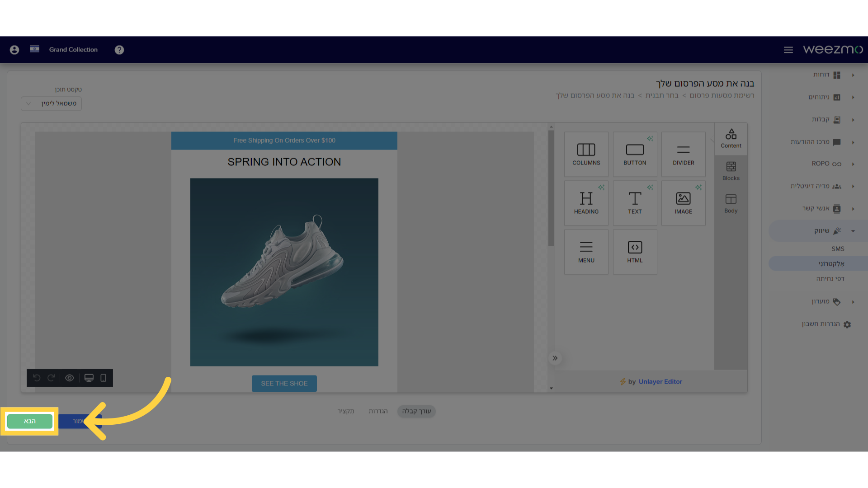Switch to mobile preview mode
Screen dimensions: 868x488
[103, 378]
